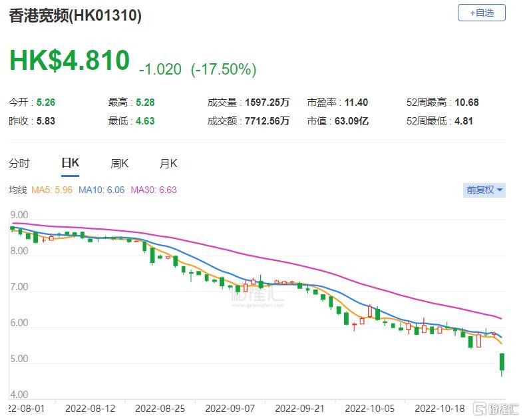Image resolution: width=523 pixels, height=420 pixels.
Task: Click the 市盈率 value 11.40
Action: pos(356,102)
